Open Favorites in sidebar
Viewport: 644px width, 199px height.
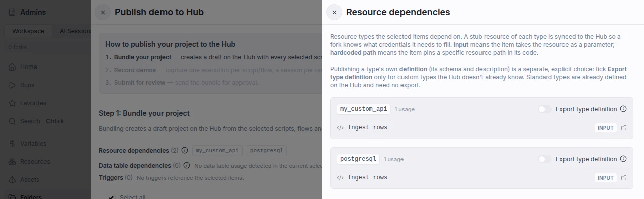[x=45, y=103]
